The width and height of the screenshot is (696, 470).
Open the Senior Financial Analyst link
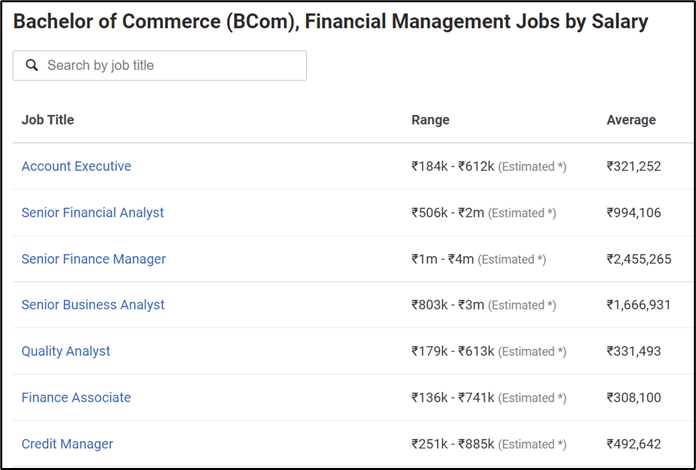[93, 213]
